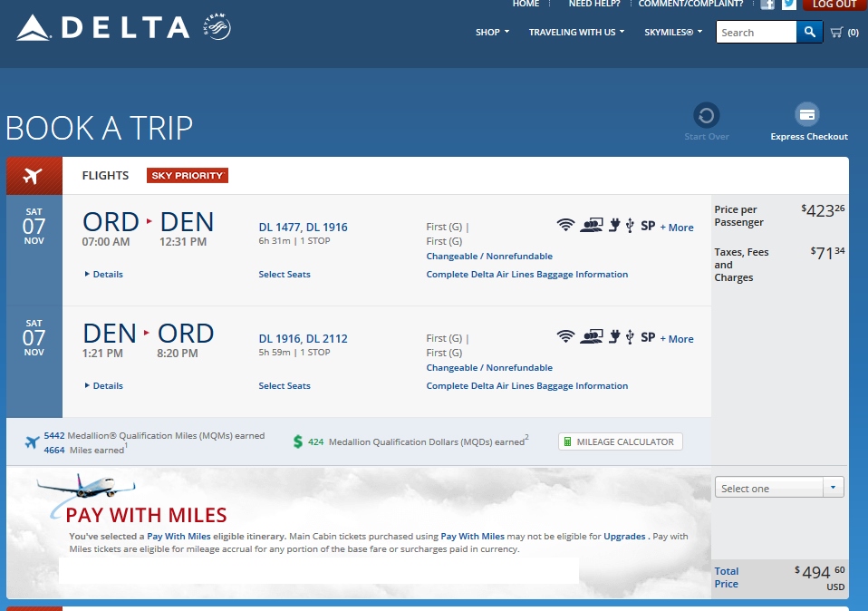
Task: Open Delta's Twitter page icon
Action: [789, 5]
